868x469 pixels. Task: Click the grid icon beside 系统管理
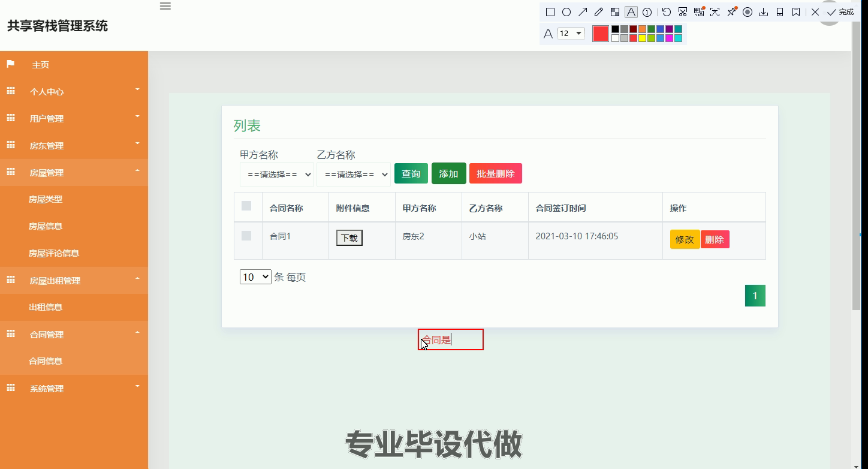(x=10, y=388)
